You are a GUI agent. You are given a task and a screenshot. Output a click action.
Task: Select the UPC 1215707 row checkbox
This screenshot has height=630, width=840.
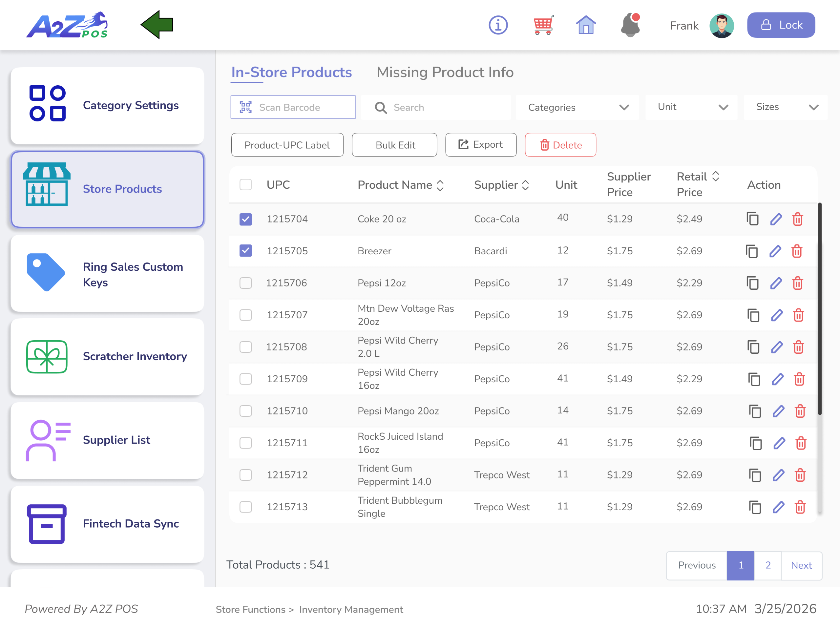(x=246, y=315)
